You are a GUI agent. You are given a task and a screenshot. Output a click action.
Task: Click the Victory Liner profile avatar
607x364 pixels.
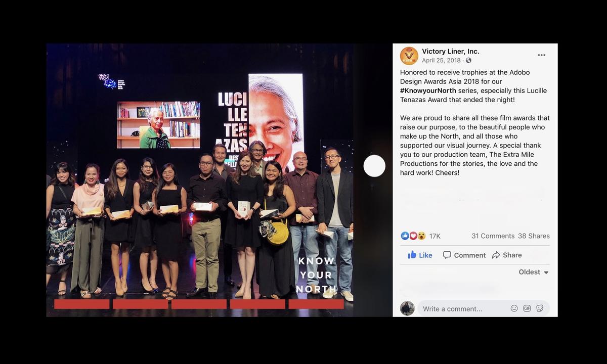(x=409, y=56)
